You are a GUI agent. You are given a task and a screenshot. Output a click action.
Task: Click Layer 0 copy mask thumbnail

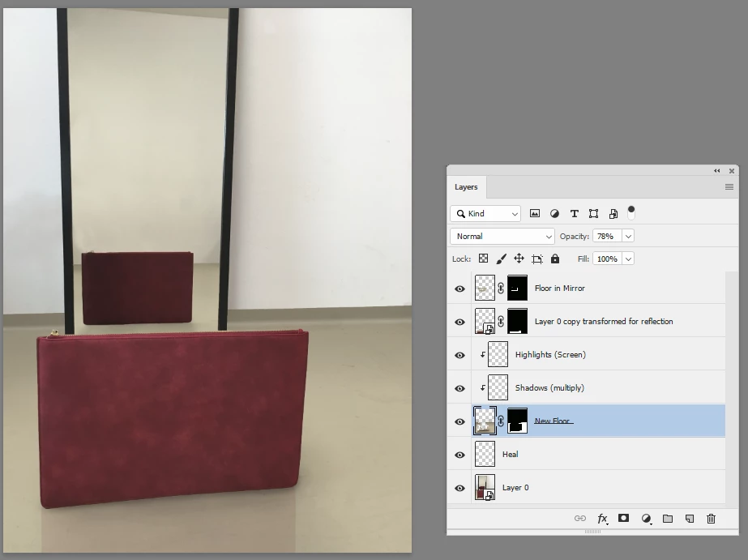pyautogui.click(x=517, y=322)
